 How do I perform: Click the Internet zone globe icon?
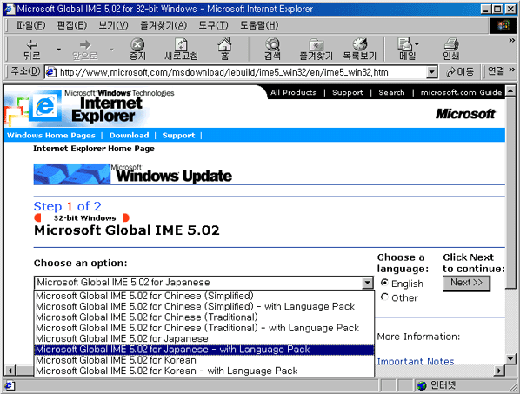[x=422, y=386]
